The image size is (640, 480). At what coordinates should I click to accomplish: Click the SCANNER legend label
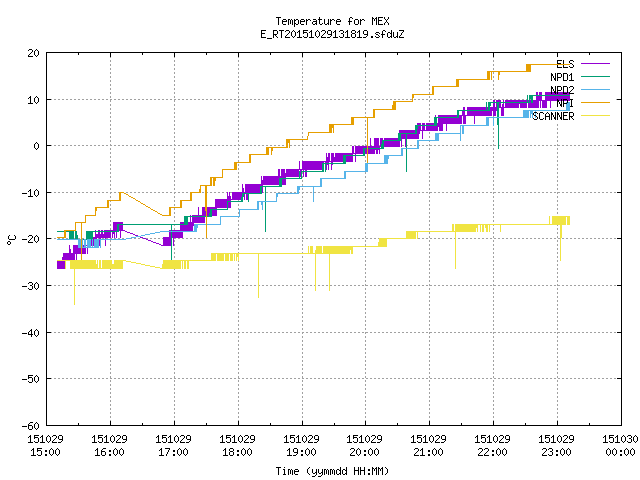click(553, 116)
